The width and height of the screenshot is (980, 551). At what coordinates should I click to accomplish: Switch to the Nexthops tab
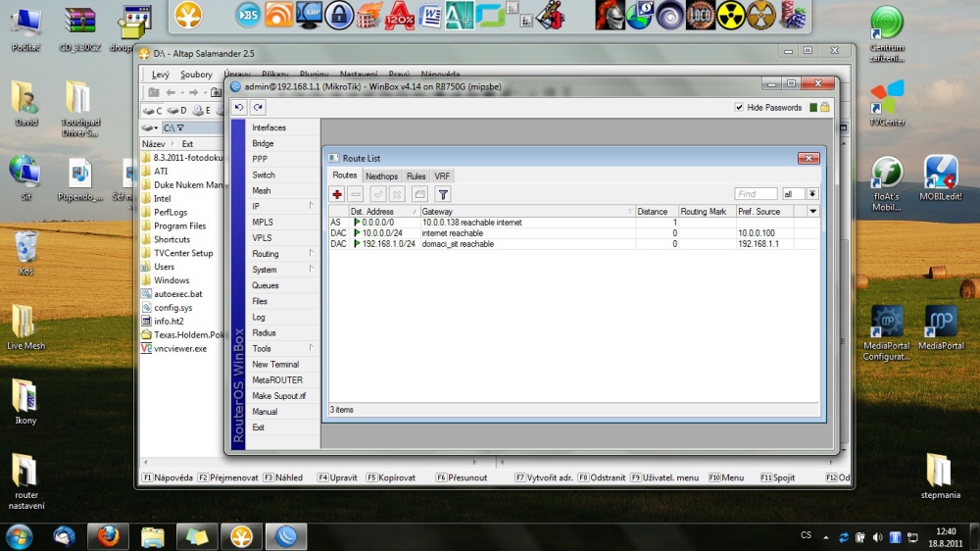(x=382, y=176)
